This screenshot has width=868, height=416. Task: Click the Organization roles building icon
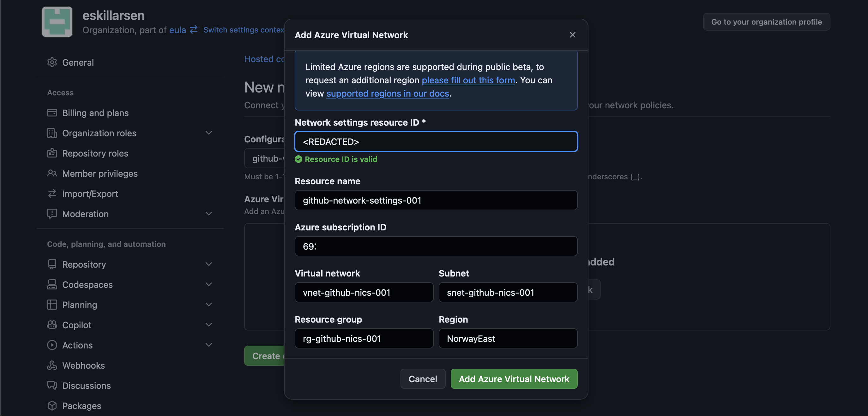52,133
